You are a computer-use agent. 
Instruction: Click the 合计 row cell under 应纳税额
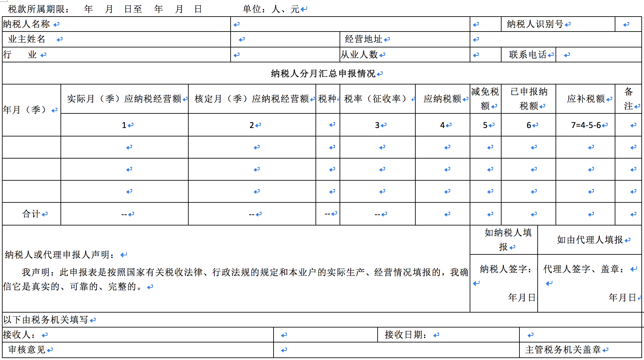click(x=443, y=214)
